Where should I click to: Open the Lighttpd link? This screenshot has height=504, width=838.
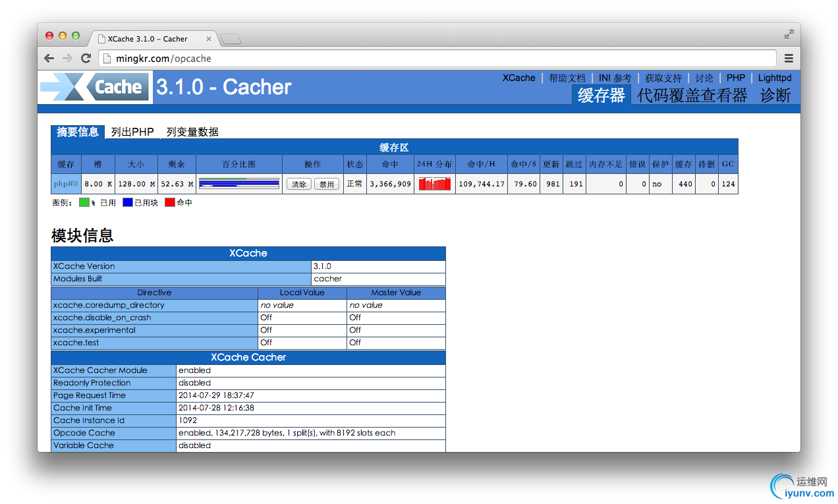point(775,78)
